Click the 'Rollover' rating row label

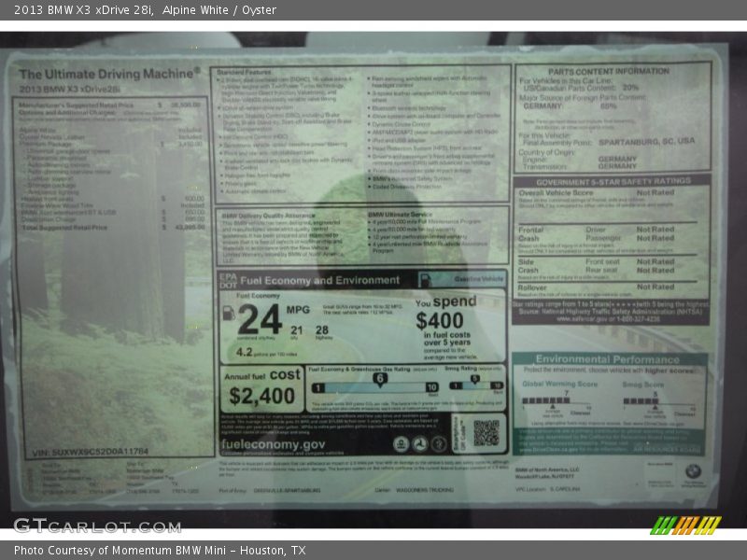point(532,287)
